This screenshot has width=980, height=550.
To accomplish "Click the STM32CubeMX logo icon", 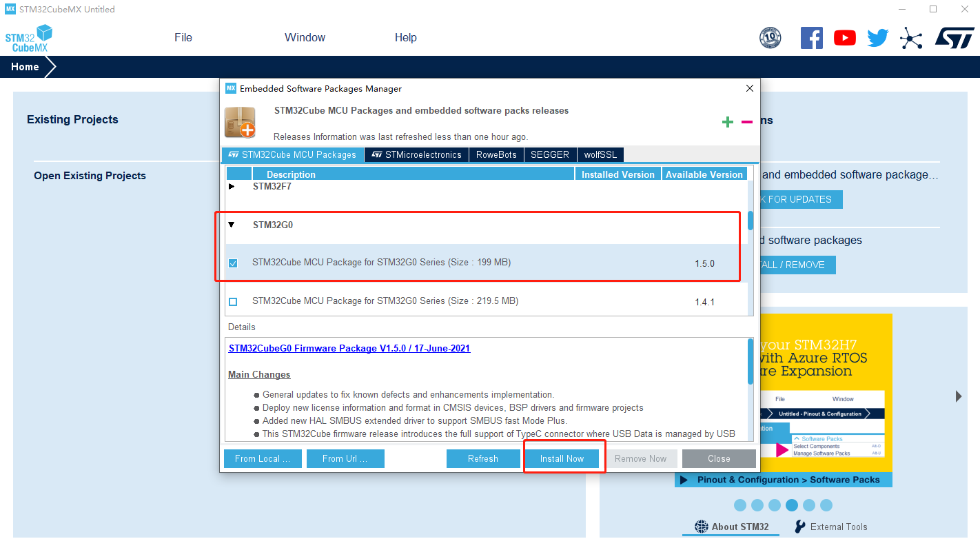I will [29, 38].
